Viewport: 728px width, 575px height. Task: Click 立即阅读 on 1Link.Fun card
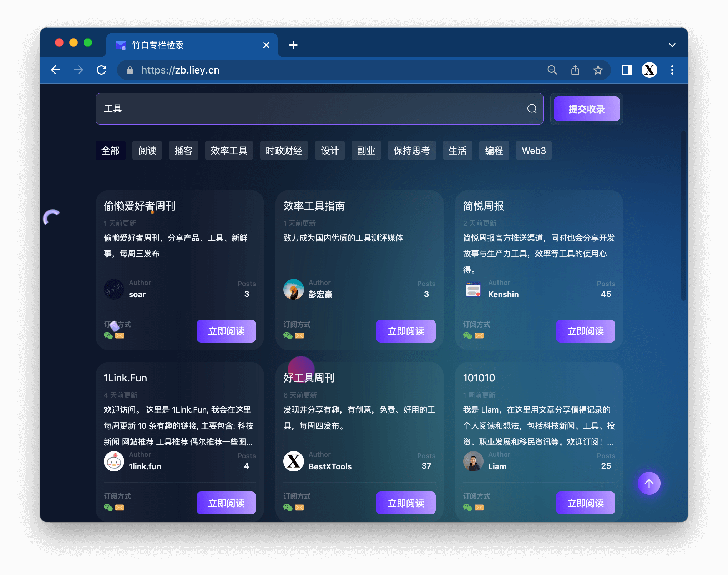[226, 503]
